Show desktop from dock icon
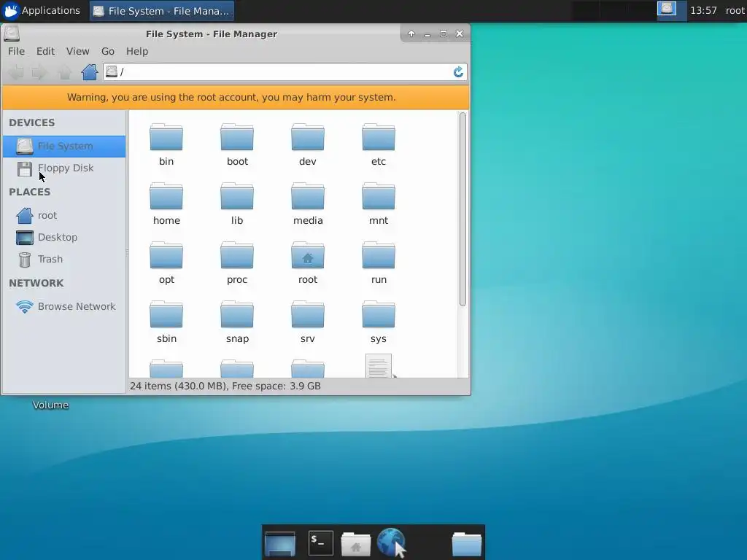This screenshot has width=747, height=560. (280, 543)
